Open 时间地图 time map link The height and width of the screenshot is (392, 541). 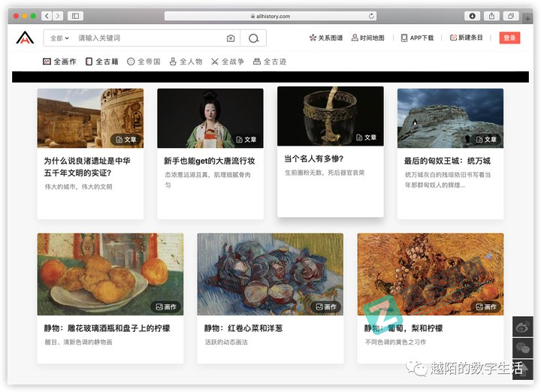tap(368, 38)
